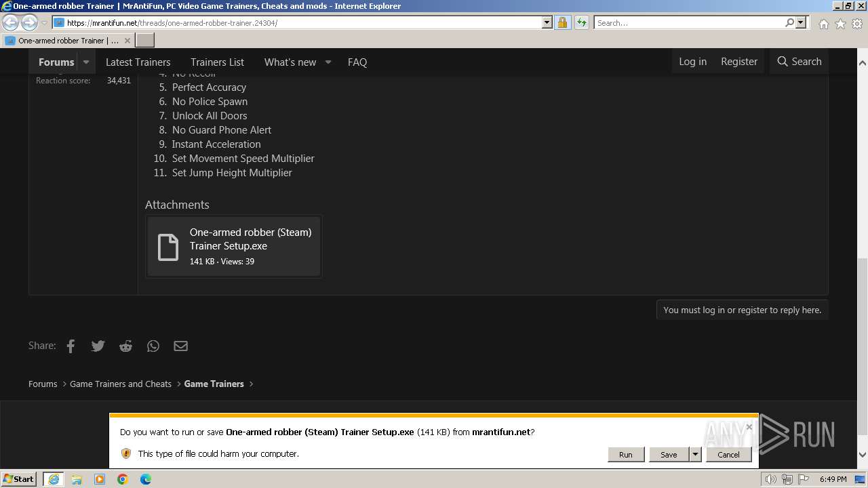Select the One-armed robber Trainer tab
Image resolution: width=868 pixels, height=488 pixels.
tap(68, 41)
